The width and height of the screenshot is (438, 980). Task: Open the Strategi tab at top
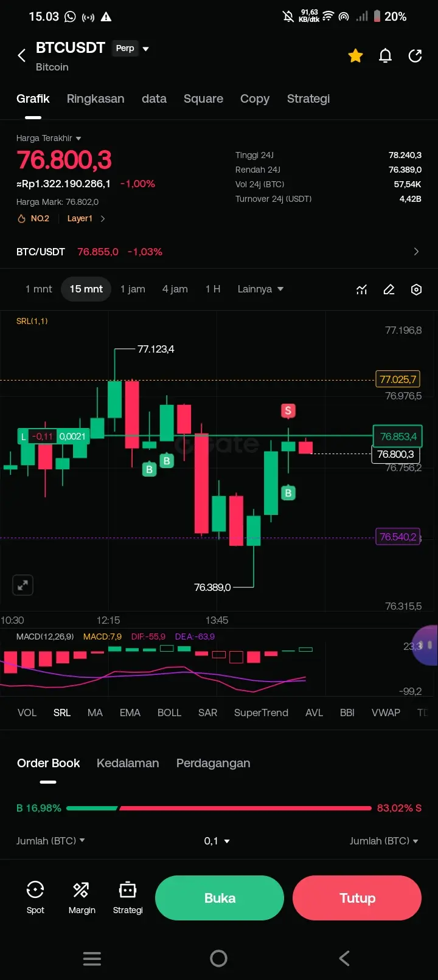point(308,98)
